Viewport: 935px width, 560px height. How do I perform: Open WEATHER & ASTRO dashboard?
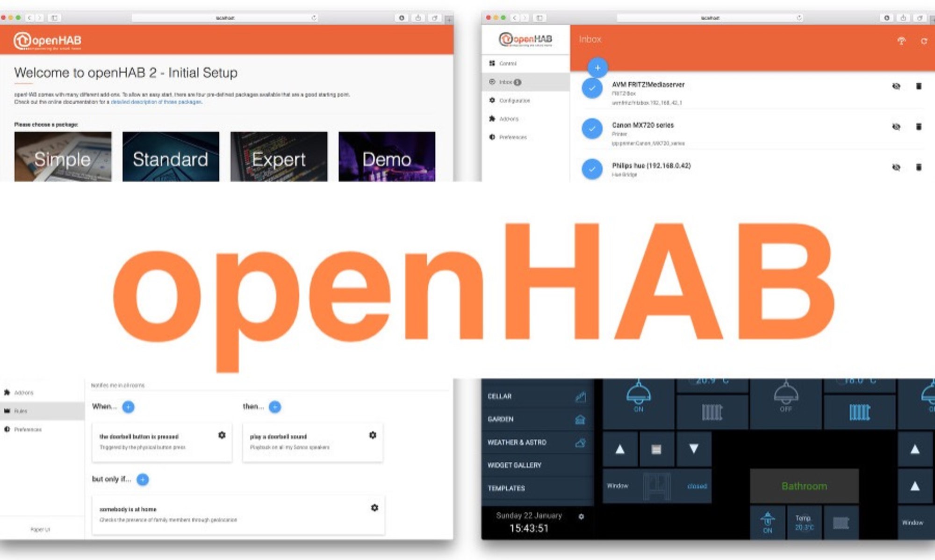[537, 442]
